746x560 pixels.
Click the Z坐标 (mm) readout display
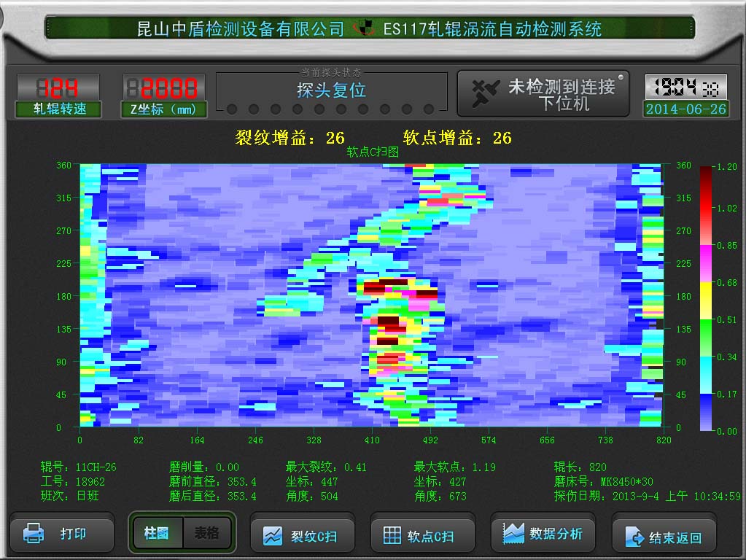pyautogui.click(x=163, y=88)
